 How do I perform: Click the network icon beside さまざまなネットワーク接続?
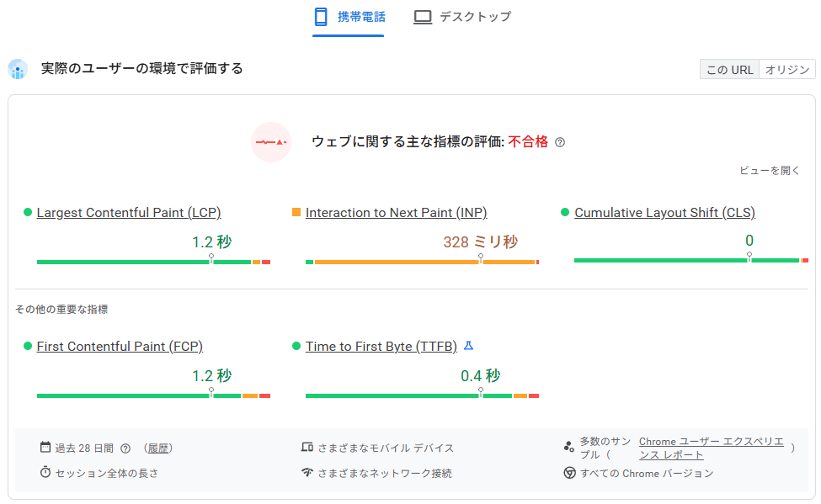307,473
